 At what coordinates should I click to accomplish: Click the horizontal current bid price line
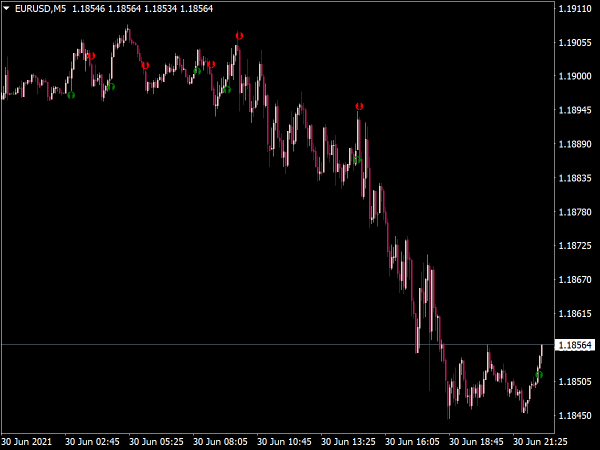pos(277,345)
